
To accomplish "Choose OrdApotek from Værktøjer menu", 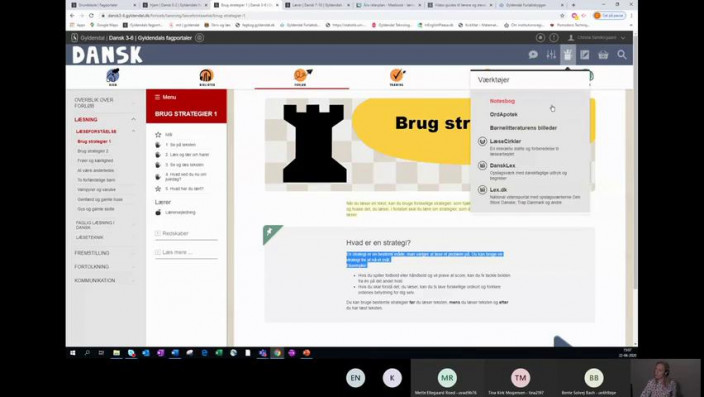I will 503,115.
